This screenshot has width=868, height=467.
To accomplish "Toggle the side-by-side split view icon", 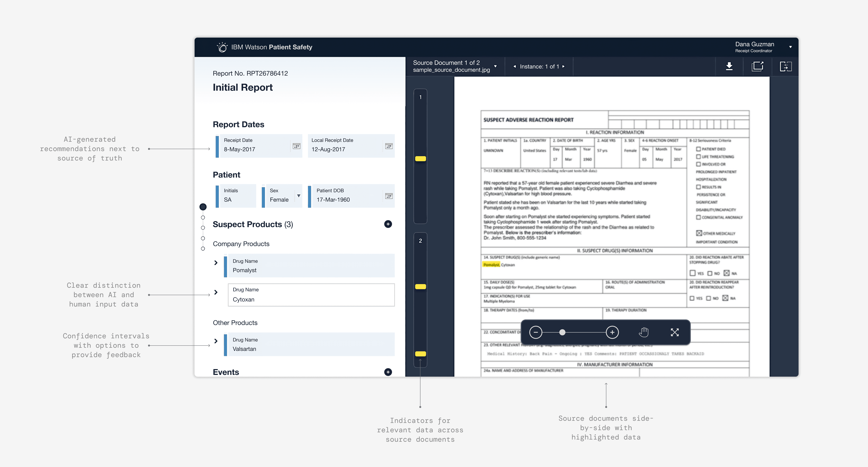I will coord(785,66).
